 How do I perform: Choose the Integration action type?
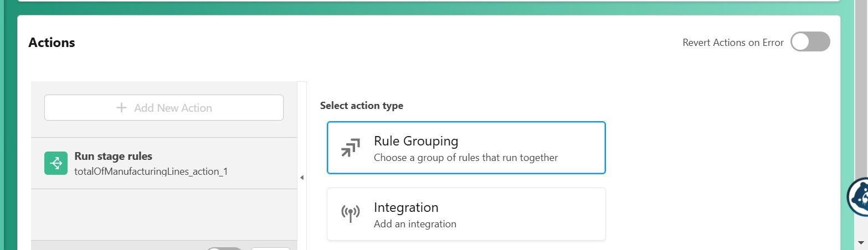tap(466, 214)
